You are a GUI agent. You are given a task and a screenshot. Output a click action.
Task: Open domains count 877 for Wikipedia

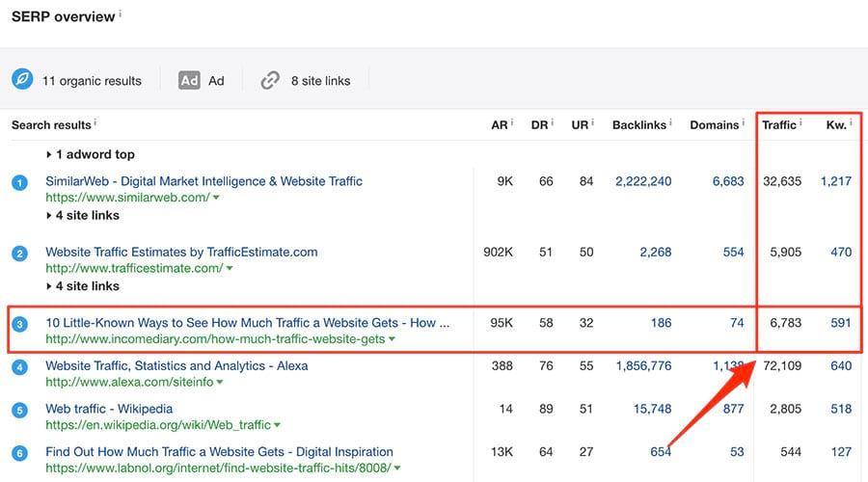click(734, 409)
